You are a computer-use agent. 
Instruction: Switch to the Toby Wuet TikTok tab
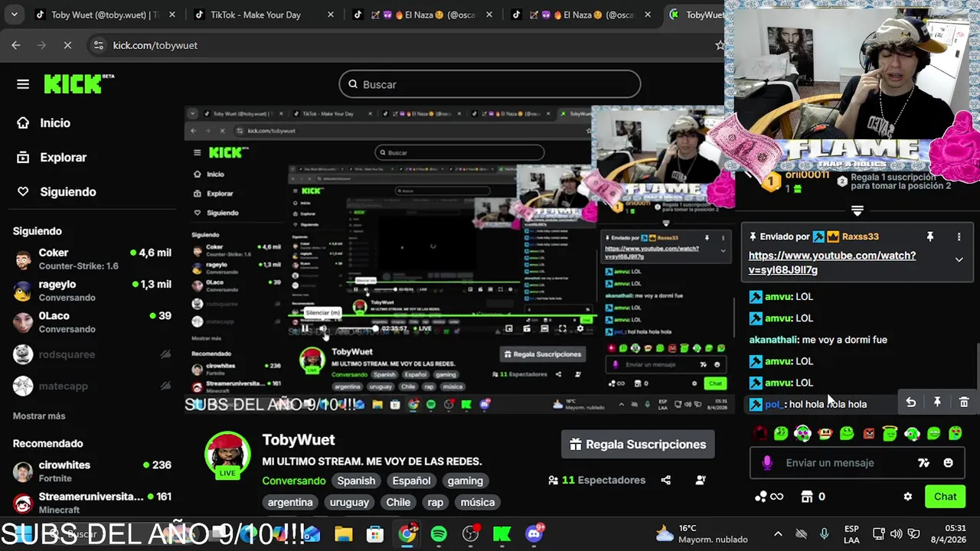tap(106, 15)
